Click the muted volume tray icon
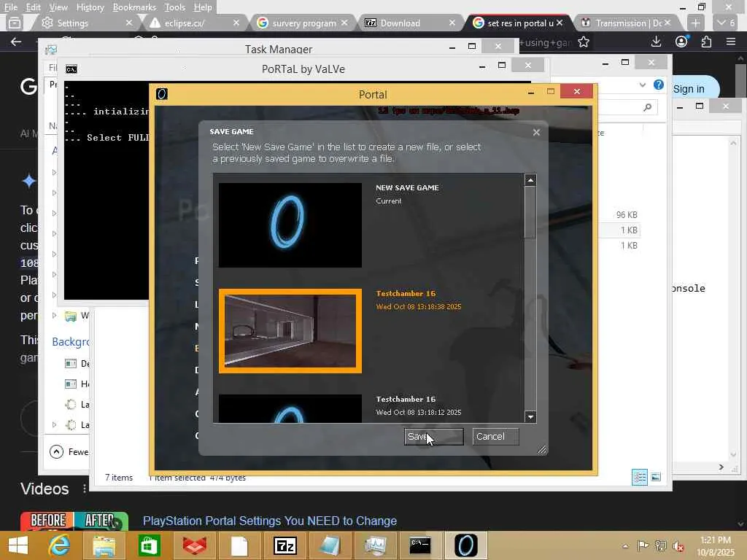The height and width of the screenshot is (560, 747). [678, 546]
